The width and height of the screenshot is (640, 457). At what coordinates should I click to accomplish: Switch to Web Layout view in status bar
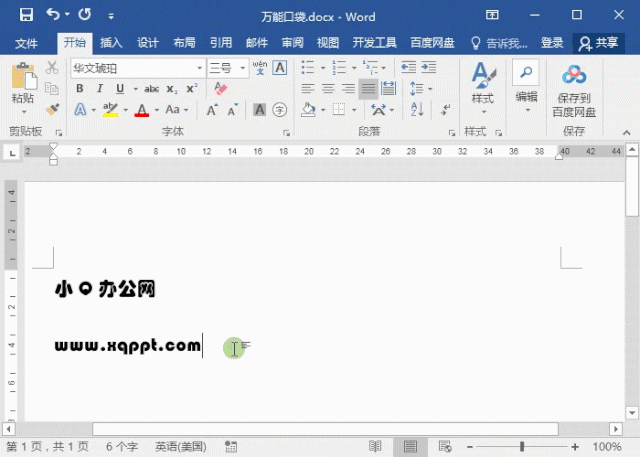(441, 446)
